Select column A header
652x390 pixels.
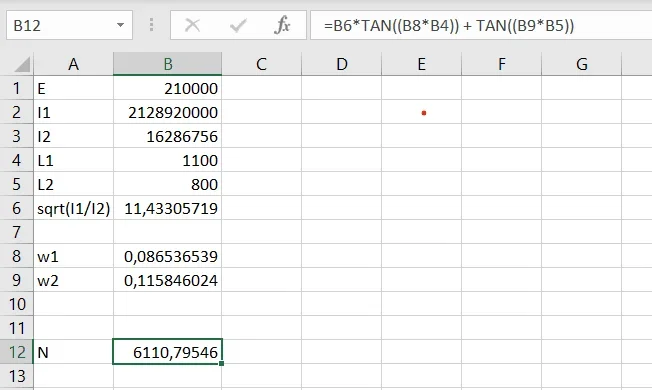pyautogui.click(x=74, y=64)
